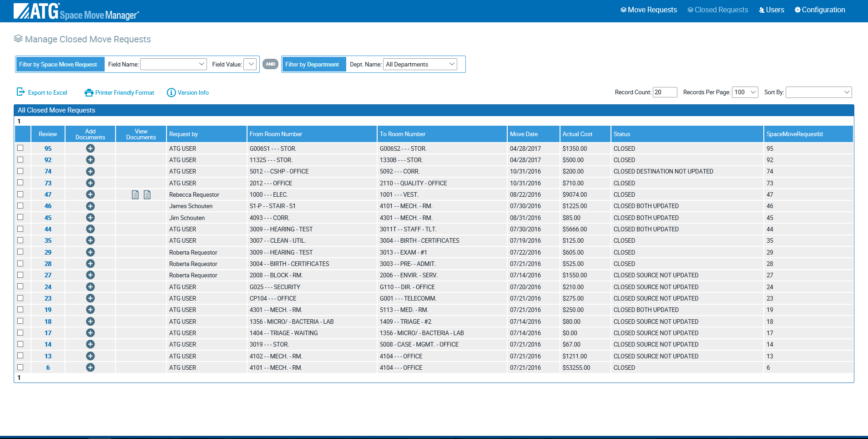Viewport: 868px width, 439px height.
Task: Click the Record Count field
Action: coord(665,92)
